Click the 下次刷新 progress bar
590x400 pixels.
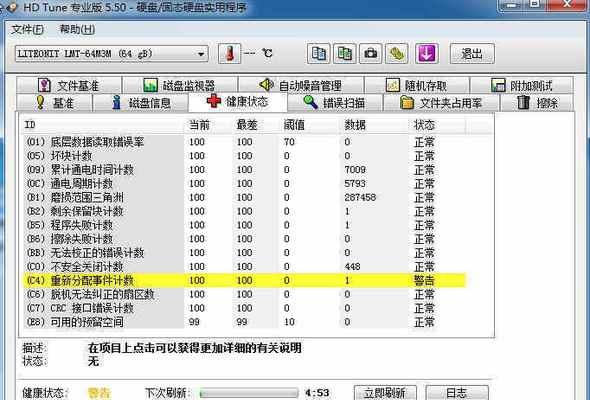click(x=249, y=393)
